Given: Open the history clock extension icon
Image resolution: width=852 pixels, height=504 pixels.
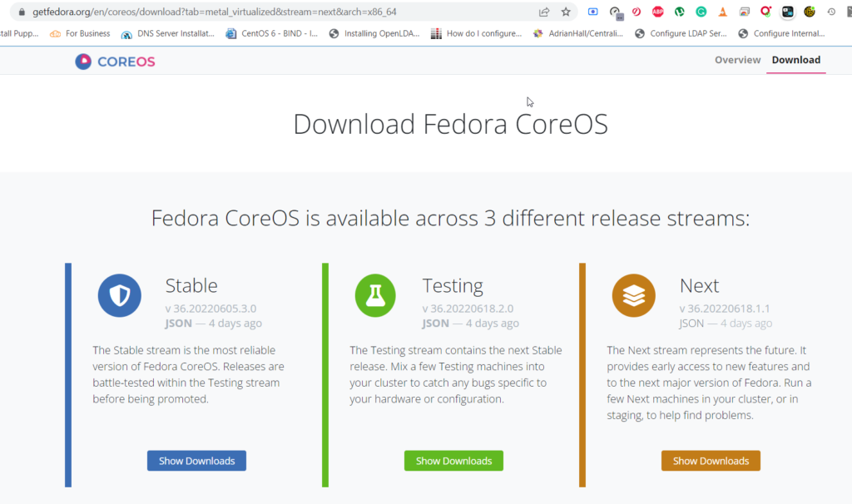Looking at the screenshot, I should click(x=831, y=12).
